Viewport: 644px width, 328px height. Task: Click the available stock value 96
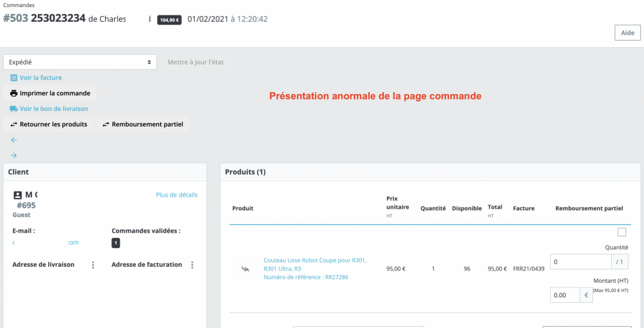point(467,269)
